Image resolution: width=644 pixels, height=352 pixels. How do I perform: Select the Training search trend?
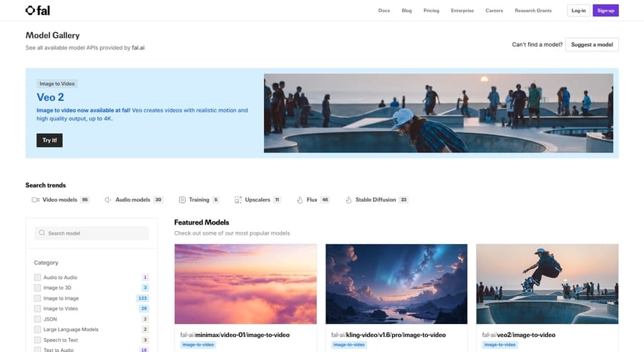199,200
